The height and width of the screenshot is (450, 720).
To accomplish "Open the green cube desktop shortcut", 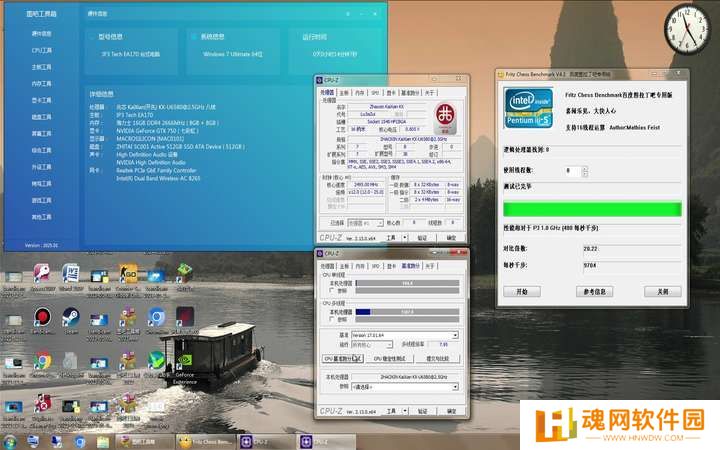I will click(x=185, y=272).
